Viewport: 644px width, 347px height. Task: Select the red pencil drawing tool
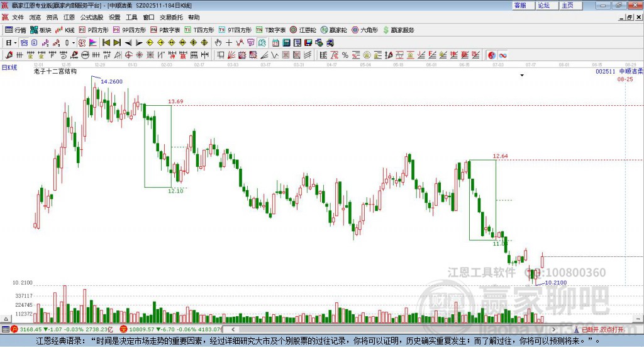point(9,55)
